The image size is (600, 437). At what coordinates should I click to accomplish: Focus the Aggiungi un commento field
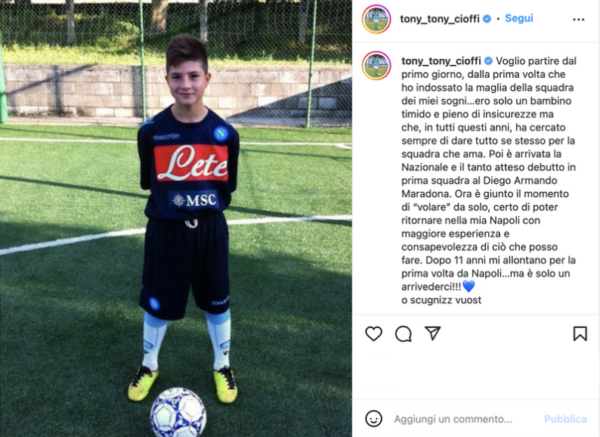pyautogui.click(x=453, y=419)
